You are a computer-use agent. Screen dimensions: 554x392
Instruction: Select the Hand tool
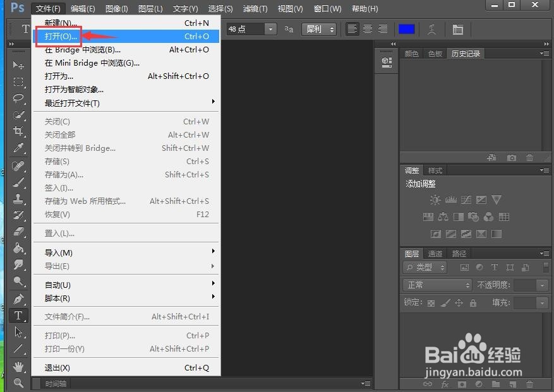[18, 367]
